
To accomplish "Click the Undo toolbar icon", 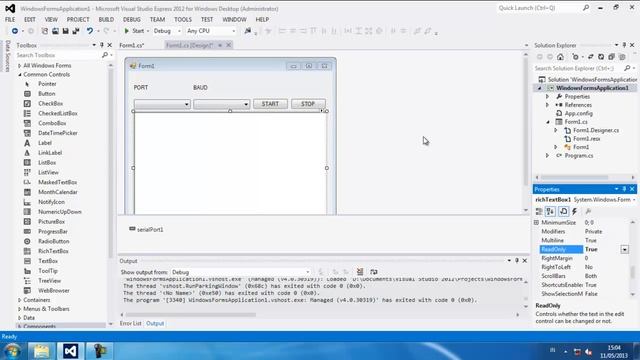I will pos(89,31).
